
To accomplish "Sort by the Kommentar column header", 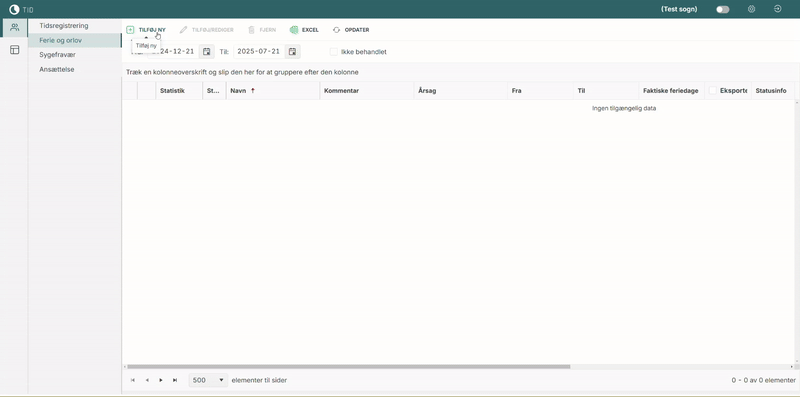I will [367, 90].
